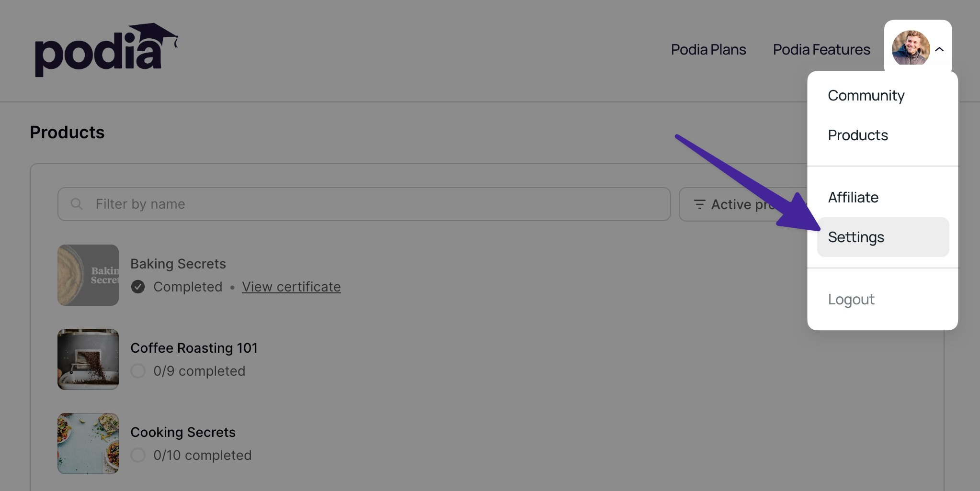Select Community from the account menu
This screenshot has width=980, height=491.
(x=866, y=96)
